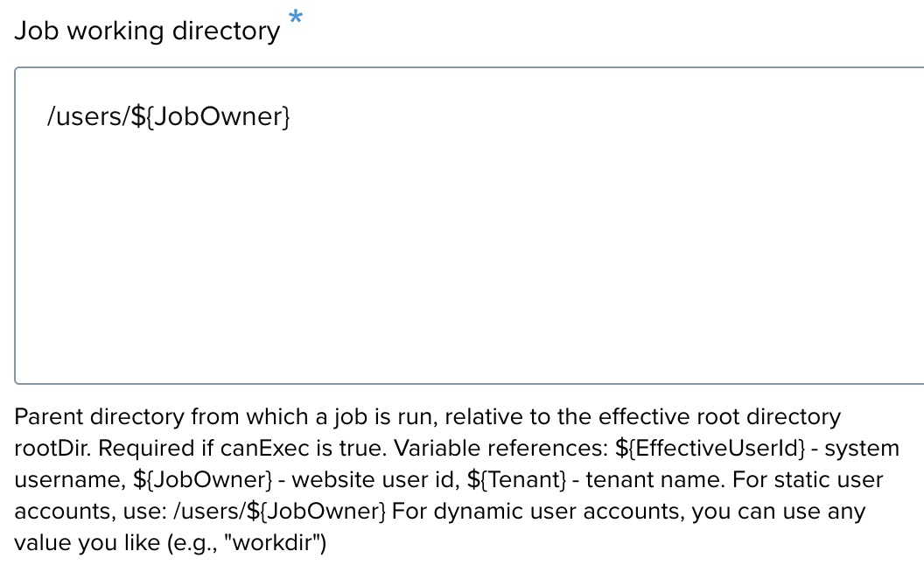
Task: Click the empty bottom area of the text area
Action: tap(469, 332)
